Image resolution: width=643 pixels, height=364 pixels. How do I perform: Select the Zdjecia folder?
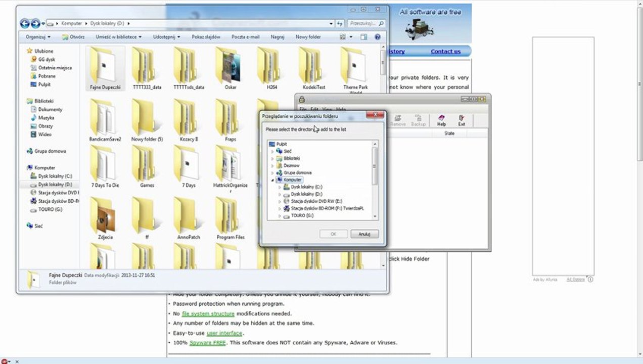[105, 218]
